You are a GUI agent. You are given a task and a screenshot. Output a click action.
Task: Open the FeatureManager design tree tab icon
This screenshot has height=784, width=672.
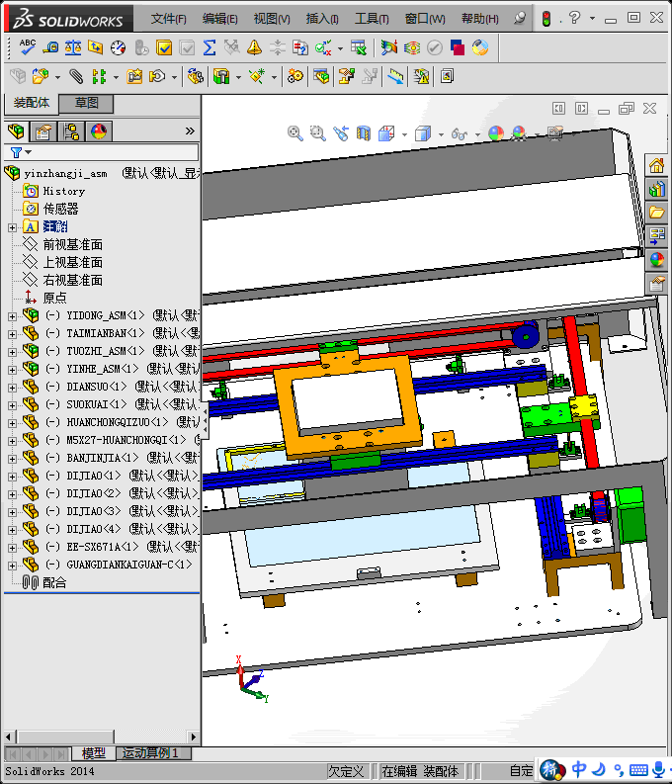click(16, 131)
